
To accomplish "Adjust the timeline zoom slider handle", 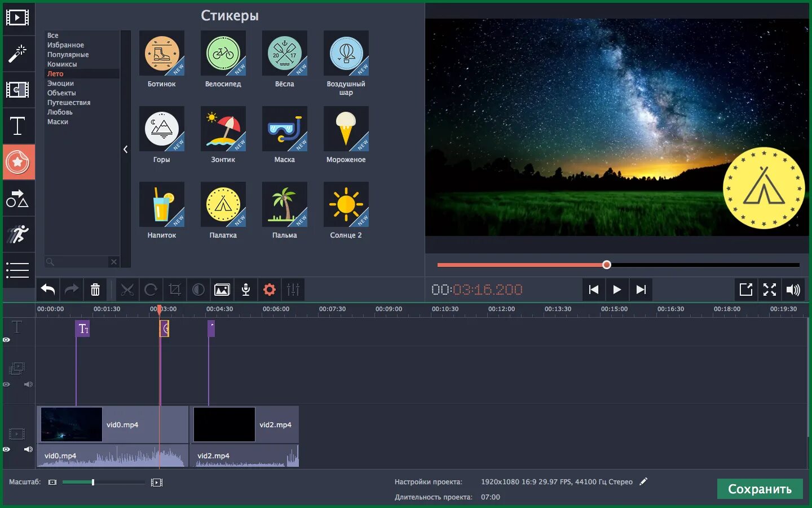I will (93, 482).
